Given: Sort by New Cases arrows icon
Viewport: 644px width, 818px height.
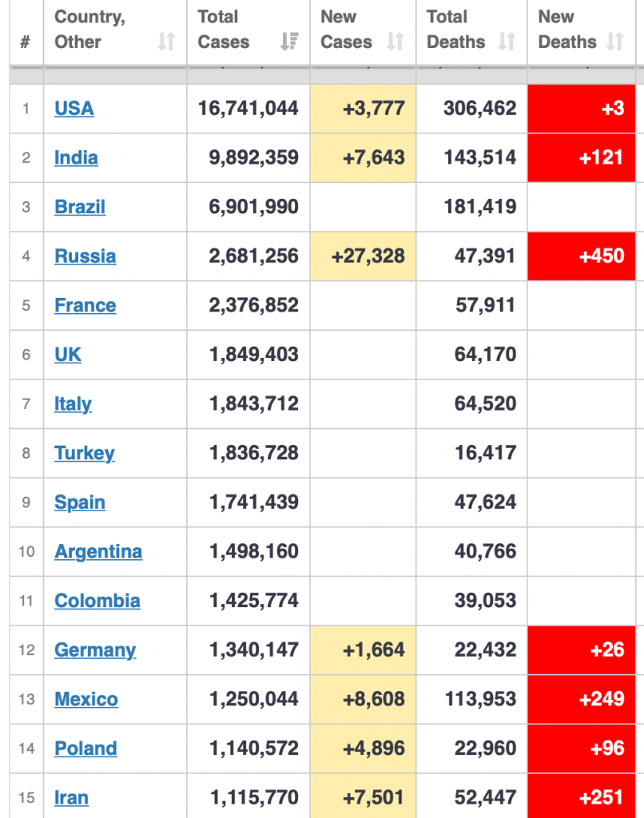Looking at the screenshot, I should pyautogui.click(x=395, y=42).
